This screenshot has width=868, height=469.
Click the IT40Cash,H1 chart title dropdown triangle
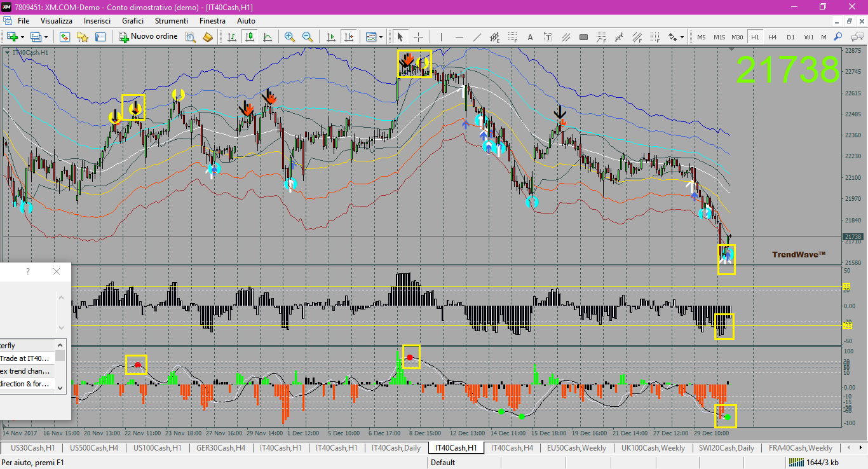[7, 52]
